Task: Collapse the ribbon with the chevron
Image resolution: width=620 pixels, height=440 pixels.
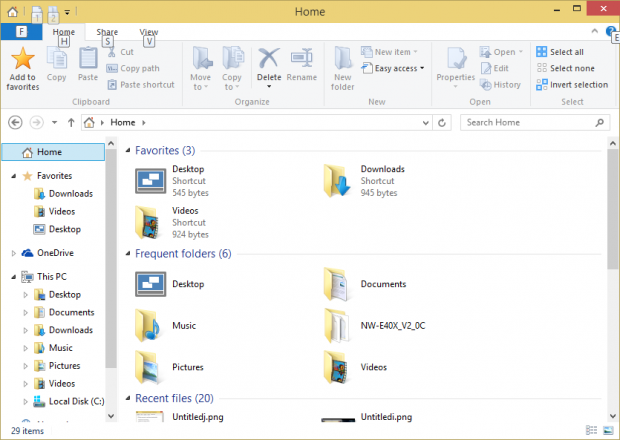Action: tap(594, 31)
